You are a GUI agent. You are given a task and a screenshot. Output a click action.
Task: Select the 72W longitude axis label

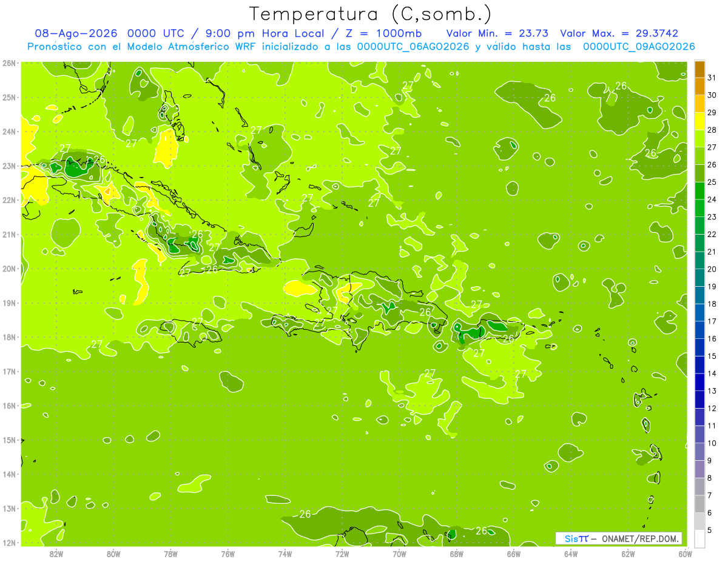tap(342, 554)
